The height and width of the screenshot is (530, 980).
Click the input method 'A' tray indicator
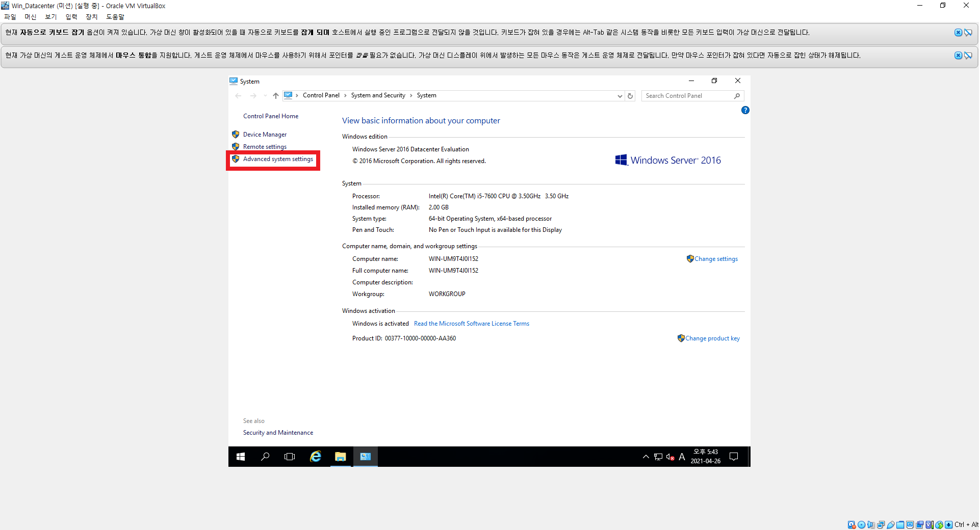682,457
